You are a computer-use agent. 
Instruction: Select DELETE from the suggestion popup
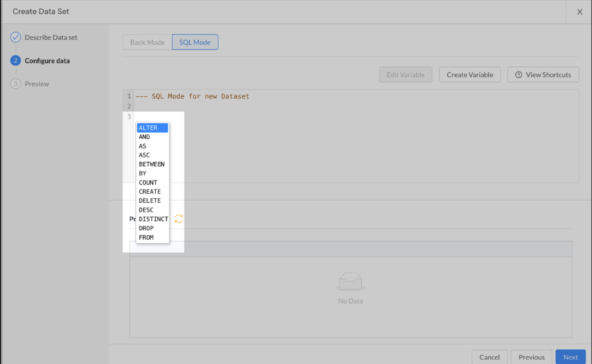152,201
